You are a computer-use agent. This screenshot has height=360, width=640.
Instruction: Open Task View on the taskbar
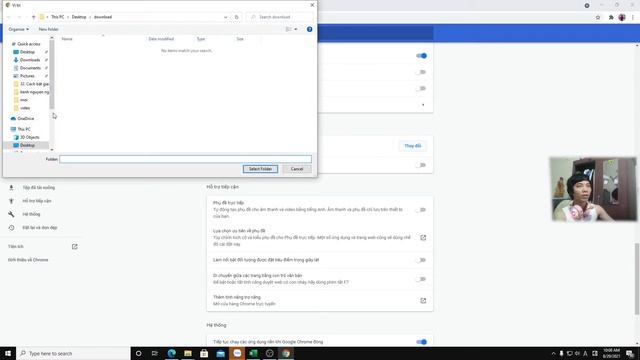coord(155,353)
